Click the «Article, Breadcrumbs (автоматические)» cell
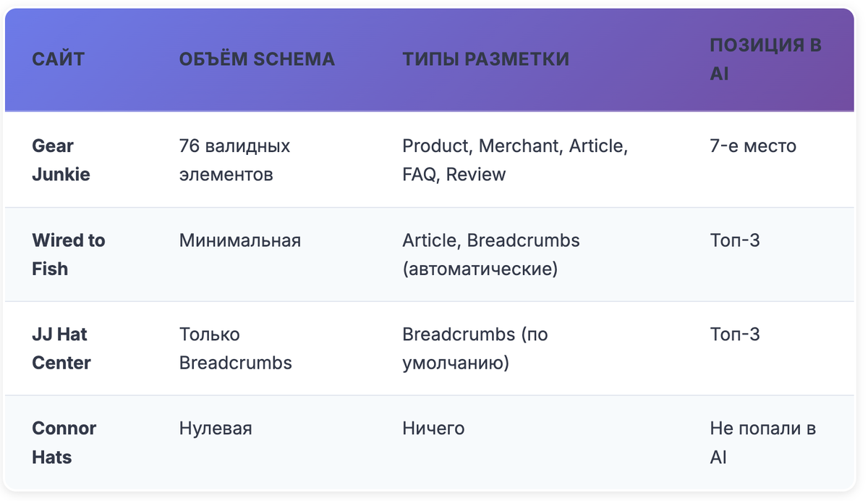The image size is (868, 501). (x=491, y=254)
